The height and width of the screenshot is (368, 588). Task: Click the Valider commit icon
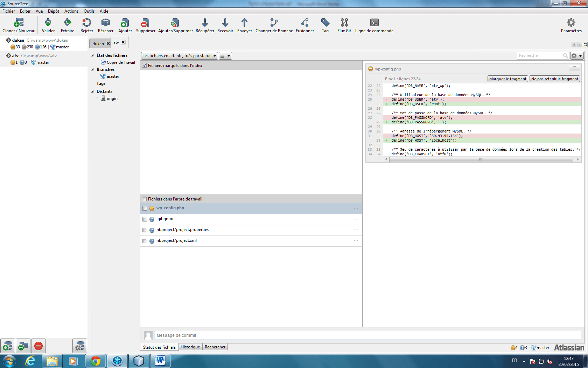tap(48, 23)
